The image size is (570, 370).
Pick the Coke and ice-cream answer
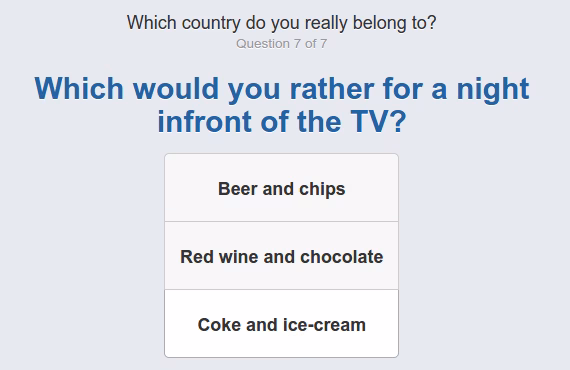(281, 323)
